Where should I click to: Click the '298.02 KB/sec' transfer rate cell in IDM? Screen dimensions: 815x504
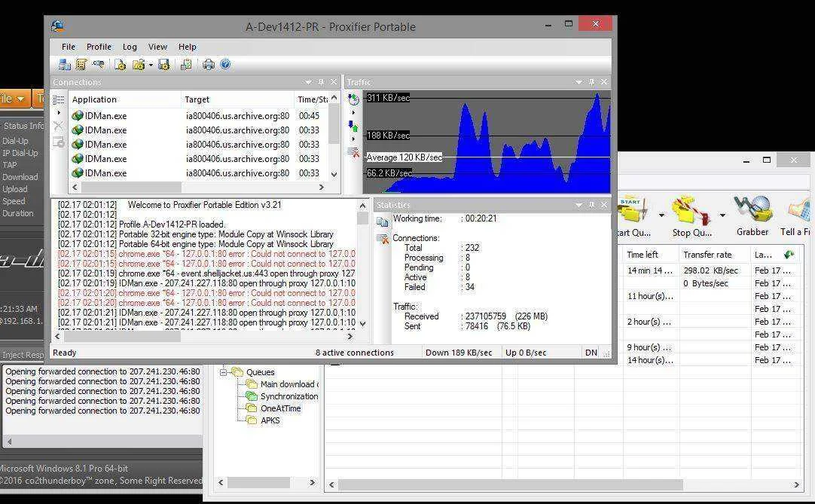(710, 270)
